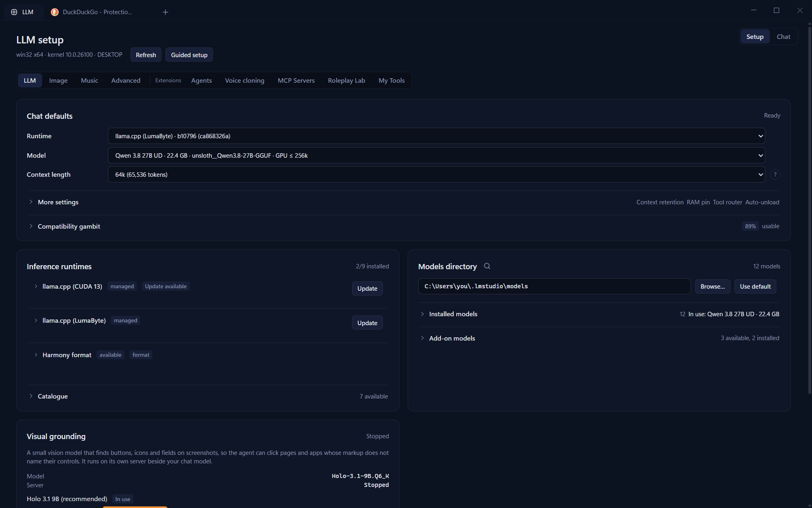The height and width of the screenshot is (508, 812).
Task: Update the llama.cpp (LumaByte) runtime
Action: 367,323
